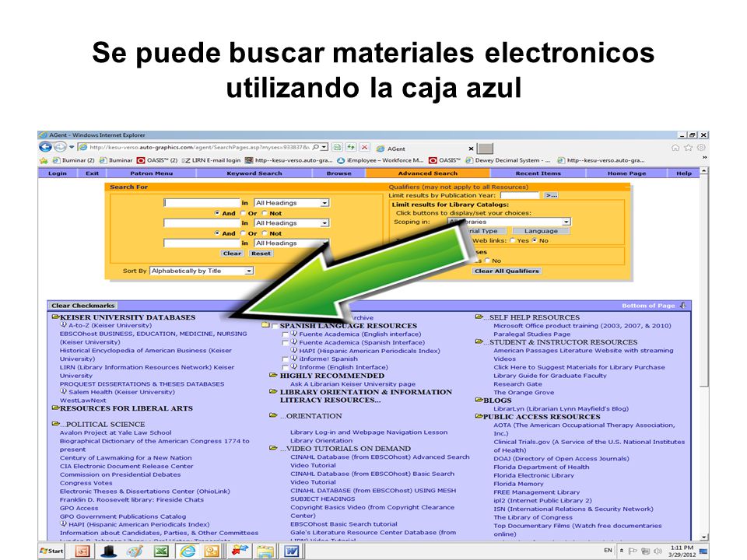
Task: Go back with the browser Back arrow
Action: click(45, 147)
